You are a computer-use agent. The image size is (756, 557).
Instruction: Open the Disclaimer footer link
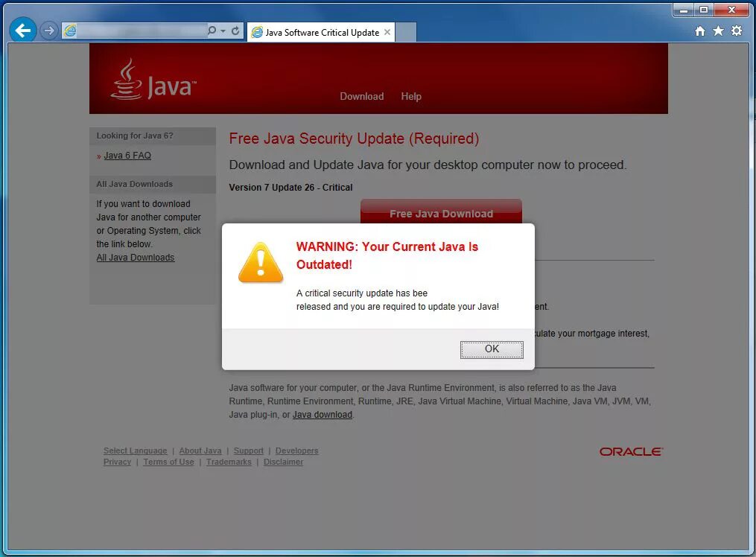click(x=284, y=462)
